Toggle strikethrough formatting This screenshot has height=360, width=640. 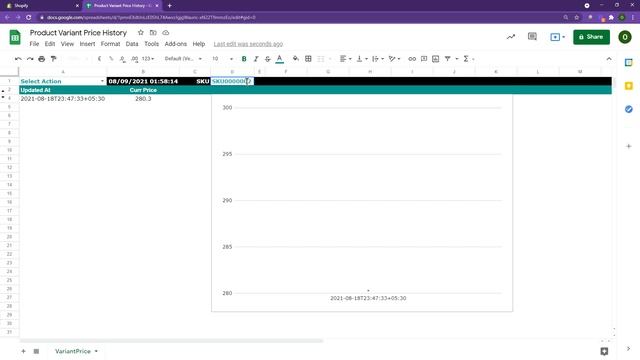pos(268,59)
